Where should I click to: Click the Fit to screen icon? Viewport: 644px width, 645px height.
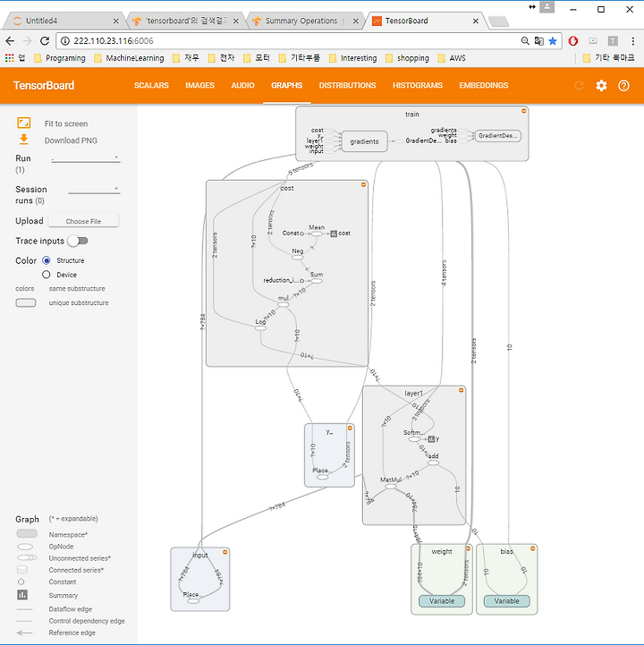click(24, 123)
